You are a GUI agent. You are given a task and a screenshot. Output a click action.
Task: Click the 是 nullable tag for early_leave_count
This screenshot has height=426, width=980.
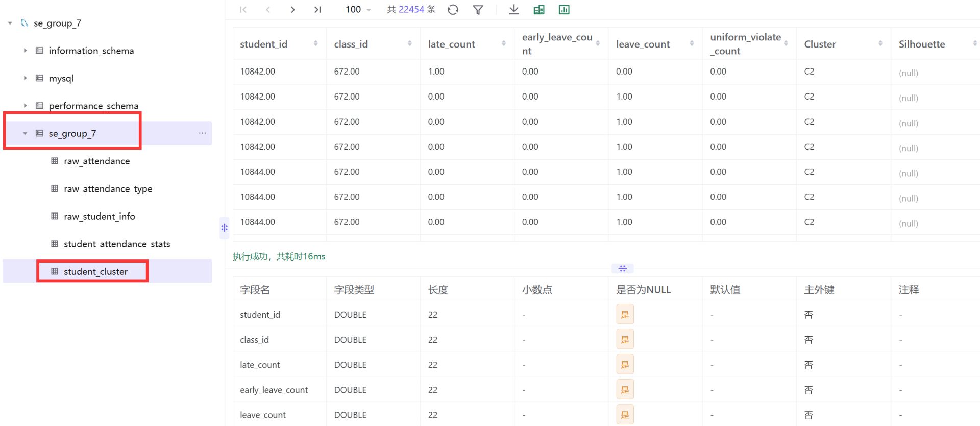[625, 390]
